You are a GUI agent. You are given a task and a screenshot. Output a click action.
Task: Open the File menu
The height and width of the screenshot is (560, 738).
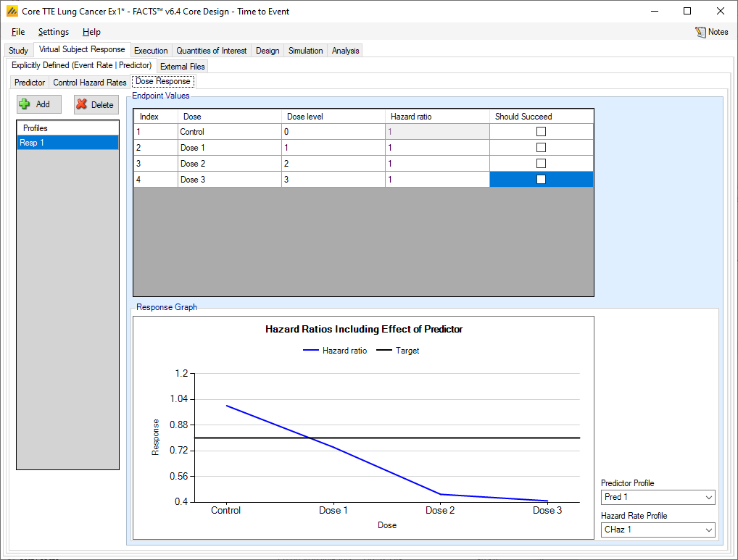[x=18, y=32]
